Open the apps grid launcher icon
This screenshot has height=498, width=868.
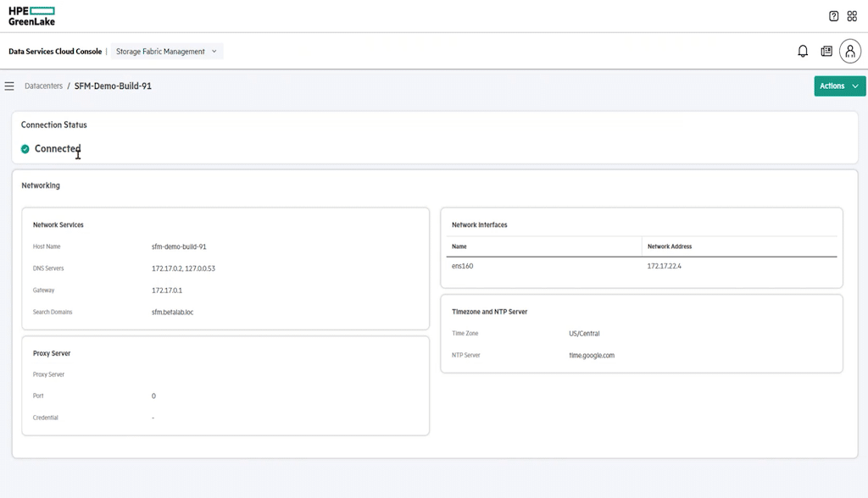[852, 16]
